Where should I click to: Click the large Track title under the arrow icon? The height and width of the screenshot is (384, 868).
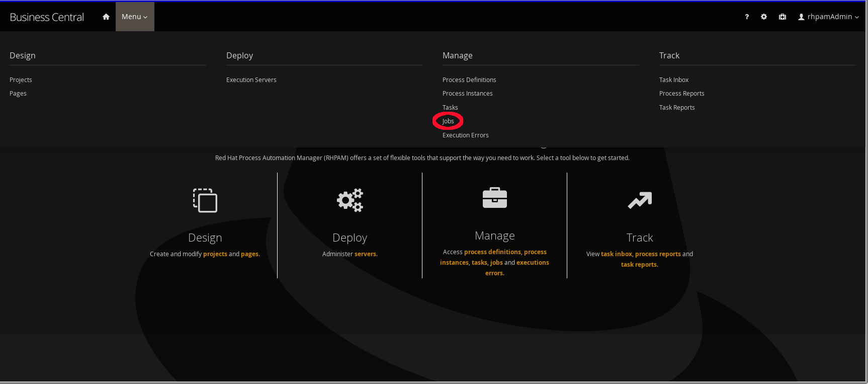[640, 238]
